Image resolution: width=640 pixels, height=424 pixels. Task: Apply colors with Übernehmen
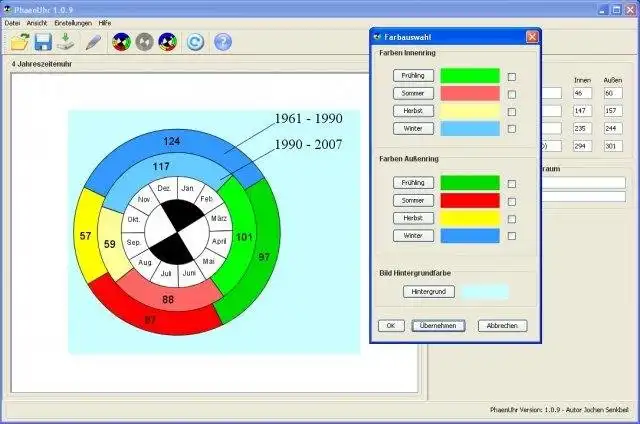tap(438, 326)
